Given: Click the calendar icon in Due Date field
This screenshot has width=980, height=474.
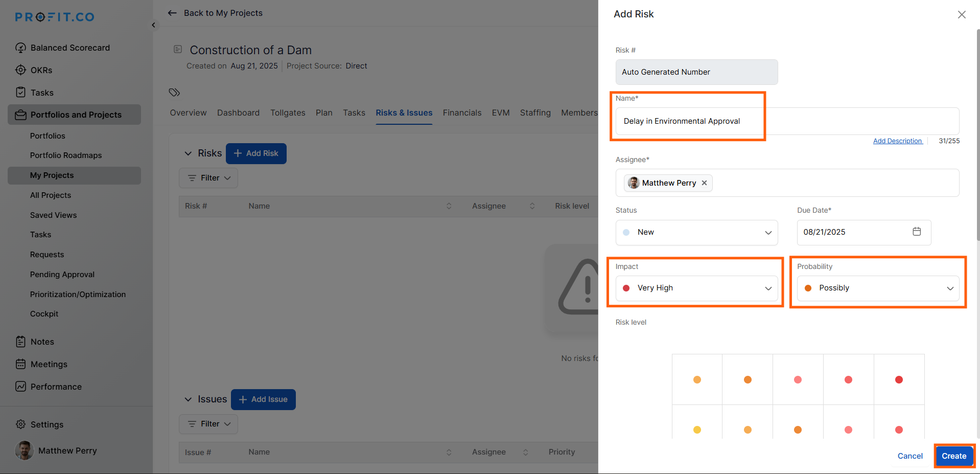Looking at the screenshot, I should [x=917, y=232].
